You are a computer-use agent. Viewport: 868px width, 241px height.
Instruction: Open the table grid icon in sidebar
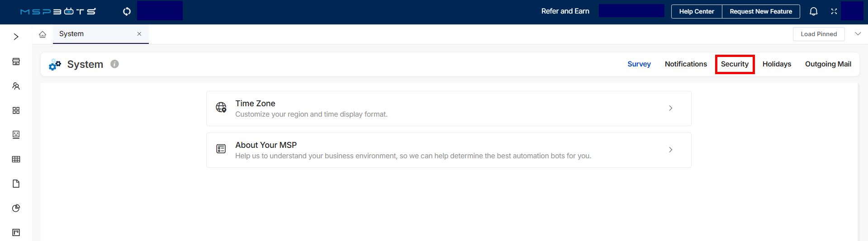tap(16, 159)
